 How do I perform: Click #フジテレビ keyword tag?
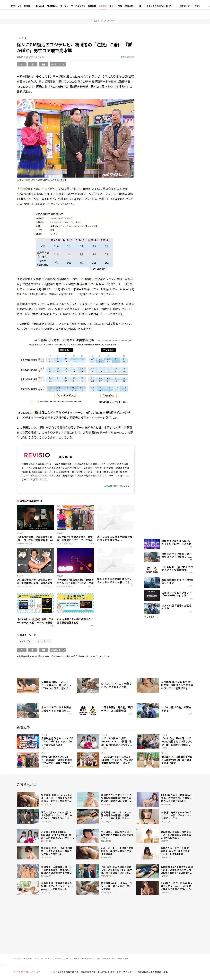[x=44, y=641]
